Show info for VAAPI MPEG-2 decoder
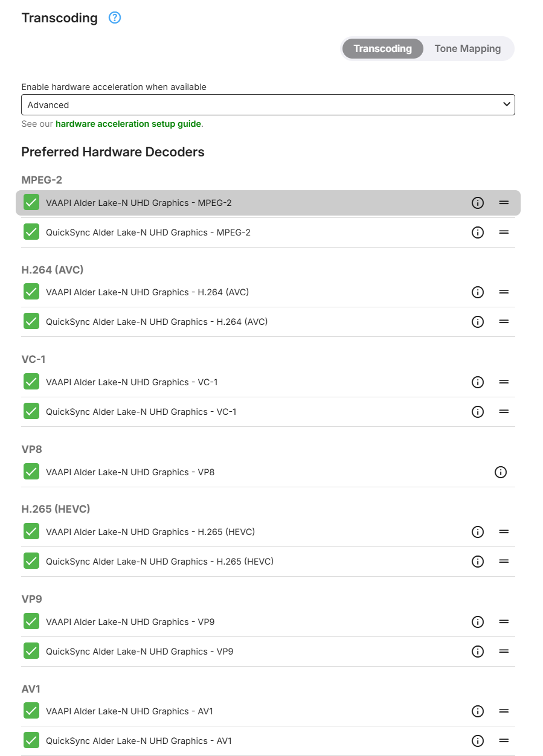This screenshot has width=543, height=756. click(478, 203)
